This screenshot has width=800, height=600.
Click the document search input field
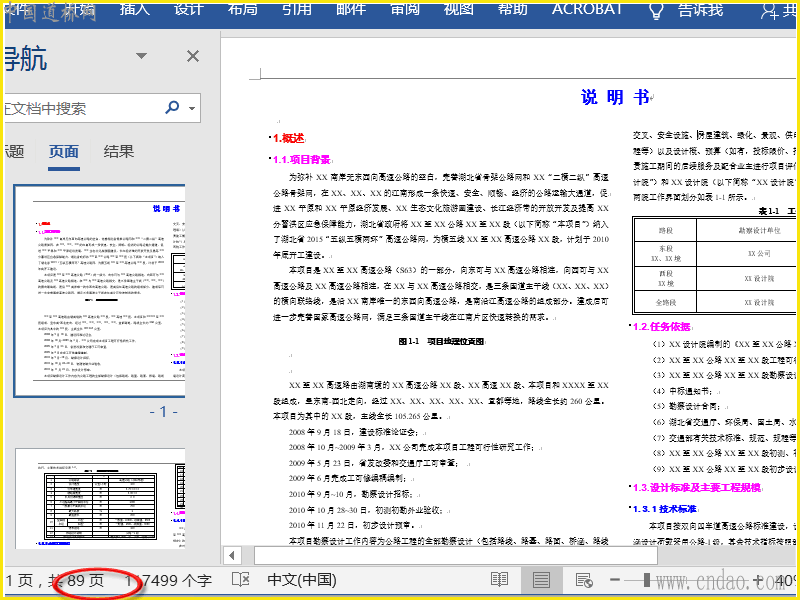point(82,108)
